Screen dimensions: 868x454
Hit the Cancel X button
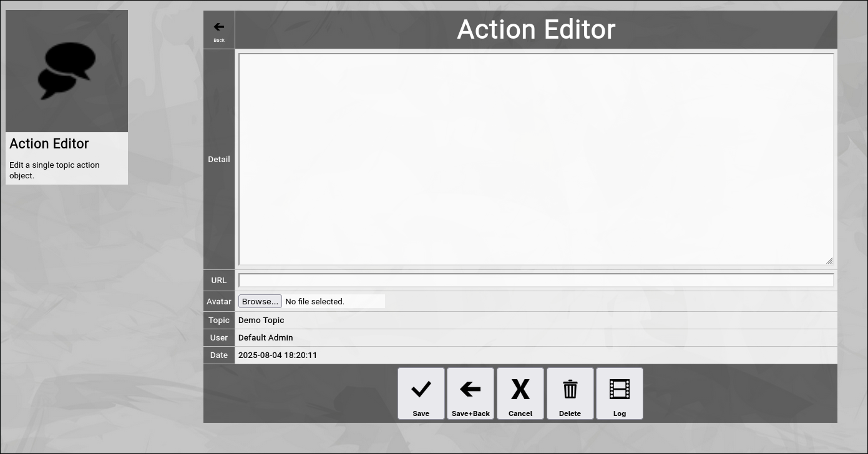pyautogui.click(x=520, y=394)
